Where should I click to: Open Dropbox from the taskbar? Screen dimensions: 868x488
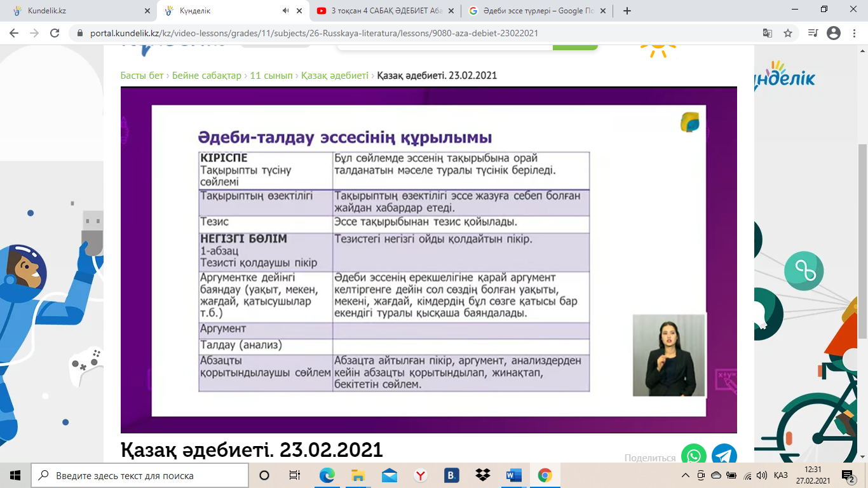[x=482, y=475]
